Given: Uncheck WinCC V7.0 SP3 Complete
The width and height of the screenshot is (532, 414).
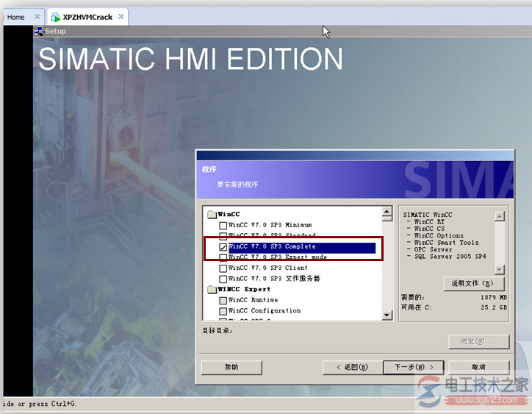Looking at the screenshot, I should [x=223, y=247].
